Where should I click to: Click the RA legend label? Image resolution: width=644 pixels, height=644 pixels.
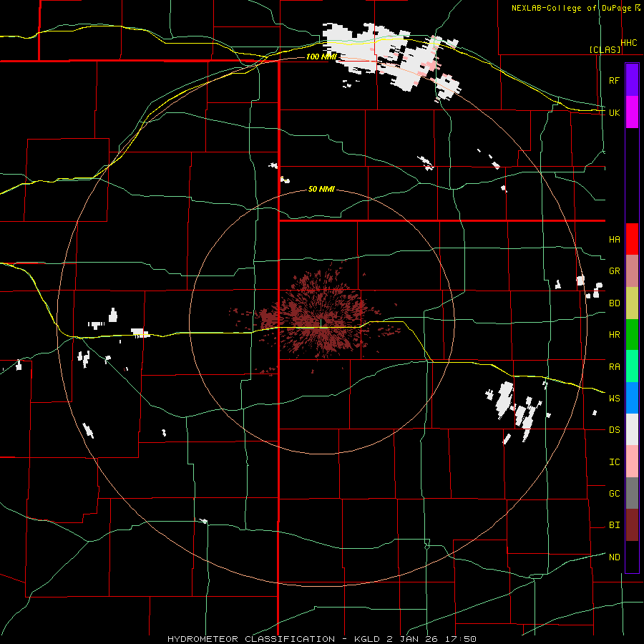[x=614, y=367]
